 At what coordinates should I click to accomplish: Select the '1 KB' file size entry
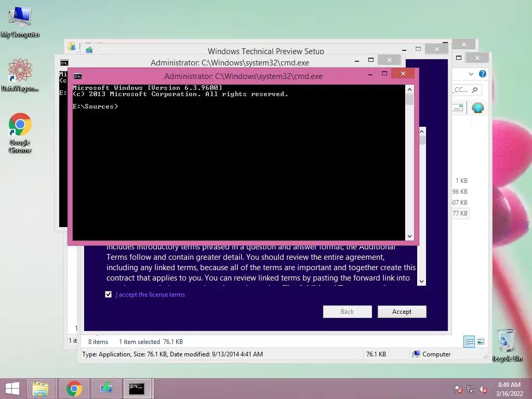(x=461, y=180)
